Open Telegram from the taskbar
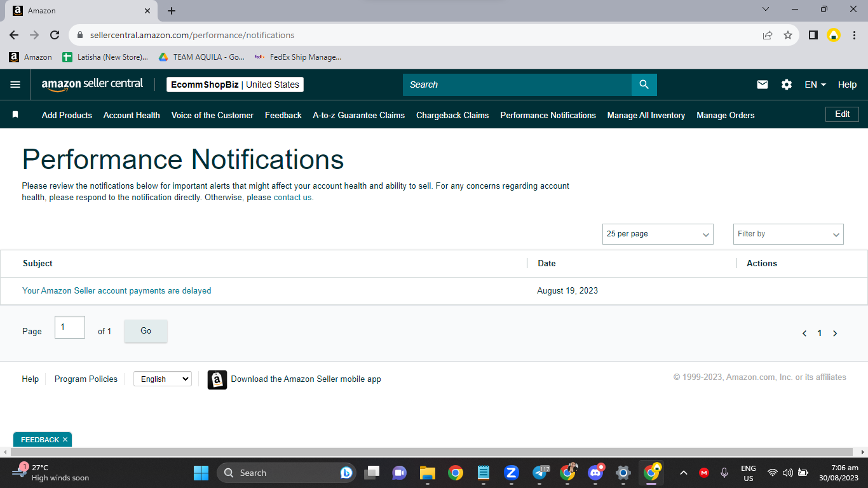 (x=540, y=473)
